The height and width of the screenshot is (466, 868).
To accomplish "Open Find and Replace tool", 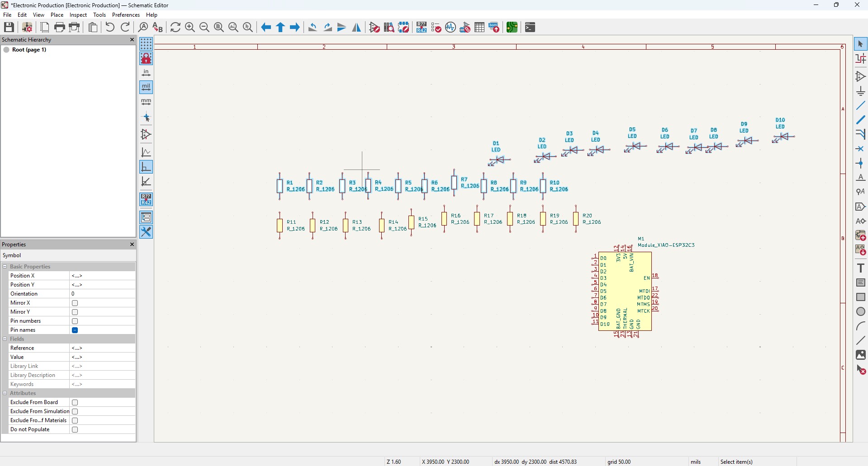I will click(157, 27).
